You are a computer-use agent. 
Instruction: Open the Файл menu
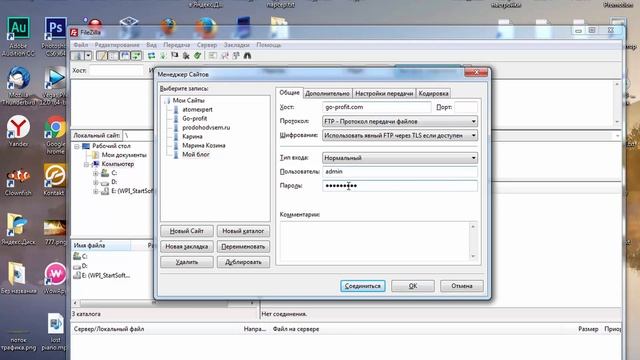point(81,45)
